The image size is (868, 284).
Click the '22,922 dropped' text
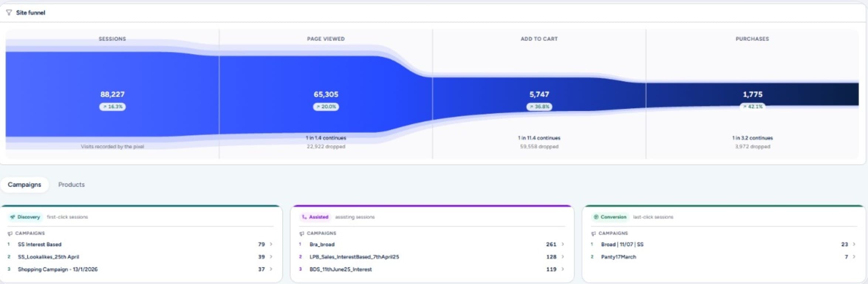click(x=326, y=146)
